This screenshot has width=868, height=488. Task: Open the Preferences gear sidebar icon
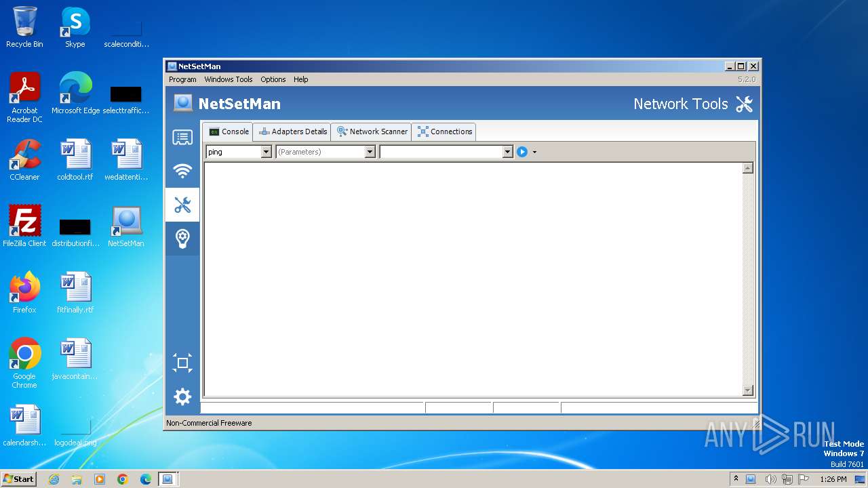point(182,396)
